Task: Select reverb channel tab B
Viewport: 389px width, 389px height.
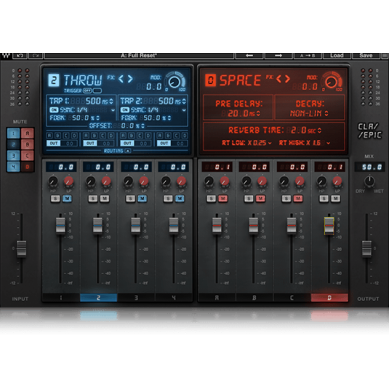Action: coord(255,298)
